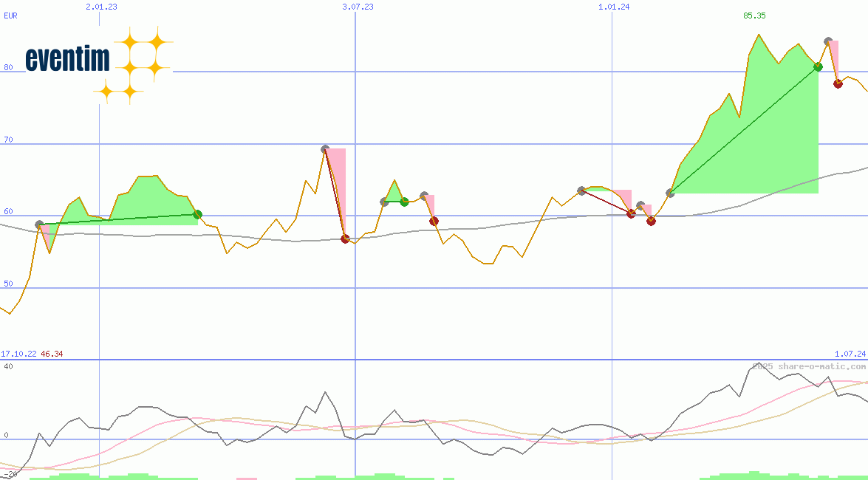Select the 17.10.22 start date label
The height and width of the screenshot is (480, 868).
pyautogui.click(x=18, y=354)
